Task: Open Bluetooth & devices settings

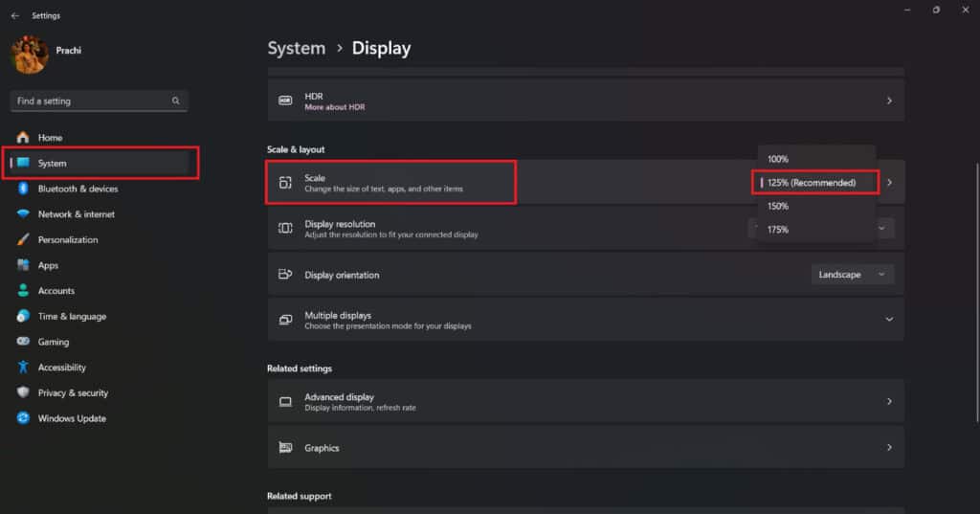Action: click(78, 189)
